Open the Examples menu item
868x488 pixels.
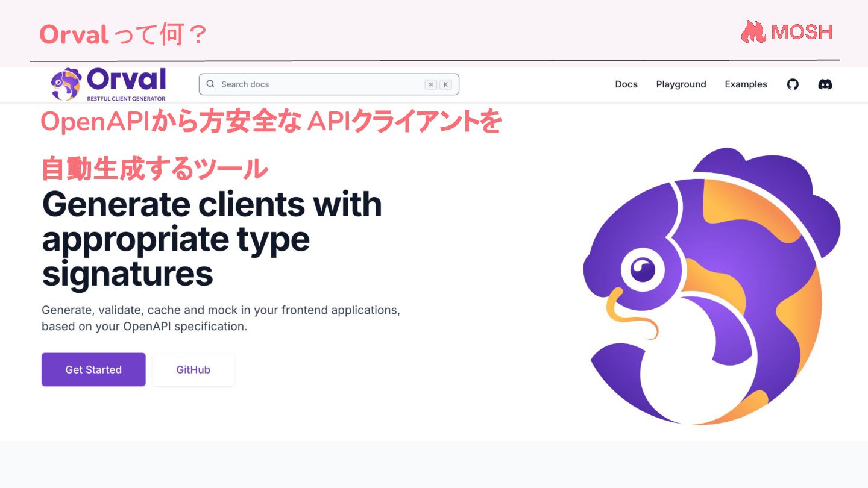coord(746,84)
